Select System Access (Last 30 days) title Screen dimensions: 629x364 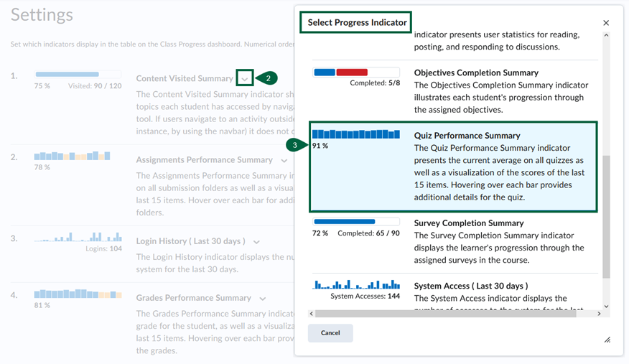[x=470, y=286]
